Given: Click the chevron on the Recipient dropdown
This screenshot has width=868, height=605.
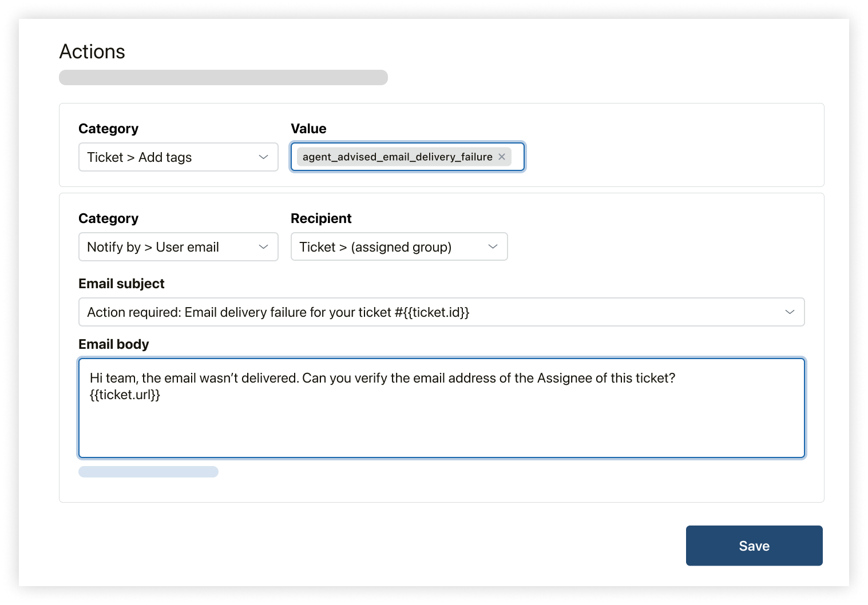Looking at the screenshot, I should point(493,246).
